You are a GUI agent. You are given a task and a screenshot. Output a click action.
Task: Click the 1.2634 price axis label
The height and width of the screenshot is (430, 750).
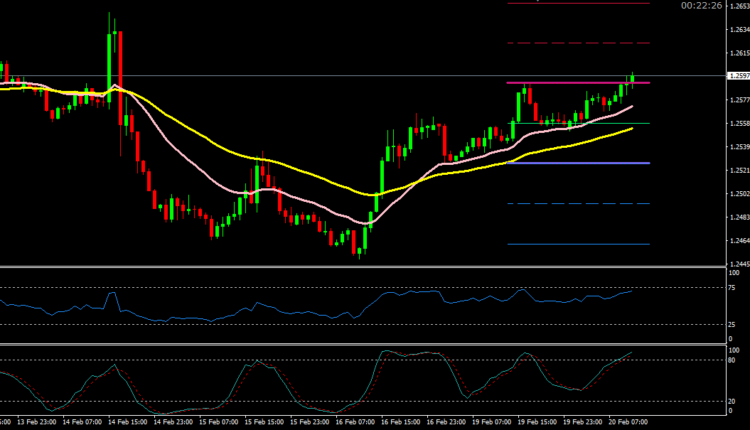(738, 29)
